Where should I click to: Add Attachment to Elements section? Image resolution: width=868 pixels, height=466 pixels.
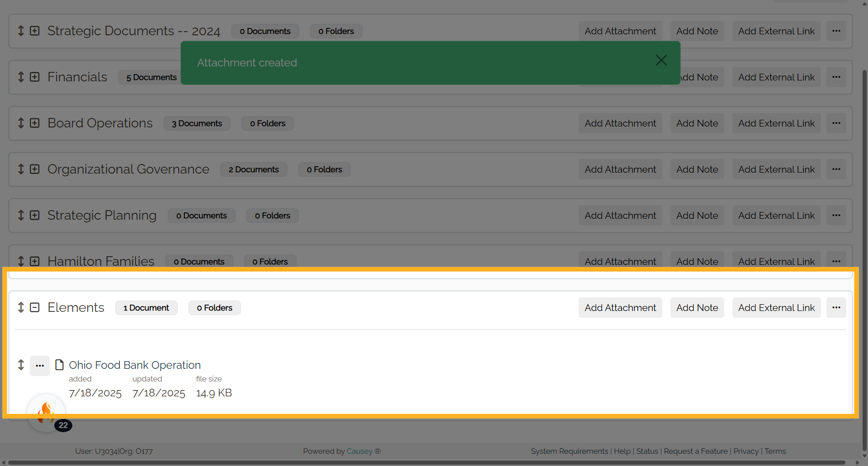tap(620, 308)
